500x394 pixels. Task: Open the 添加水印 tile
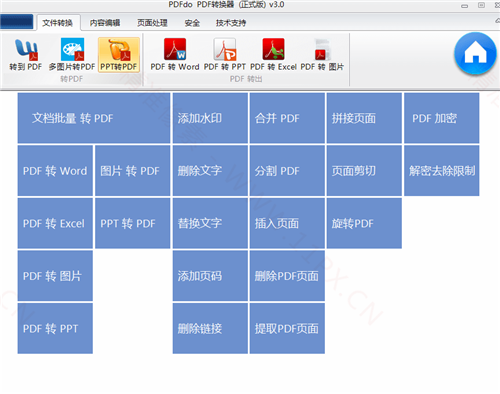pos(210,118)
